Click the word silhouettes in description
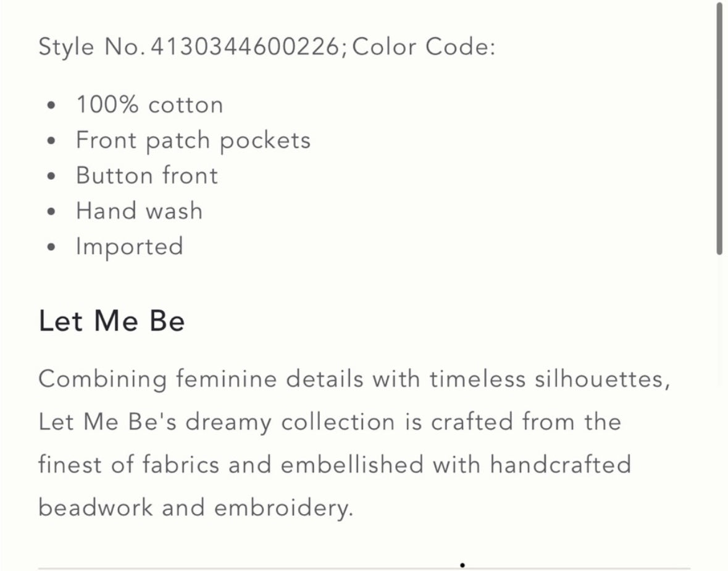The height and width of the screenshot is (571, 728). (602, 379)
